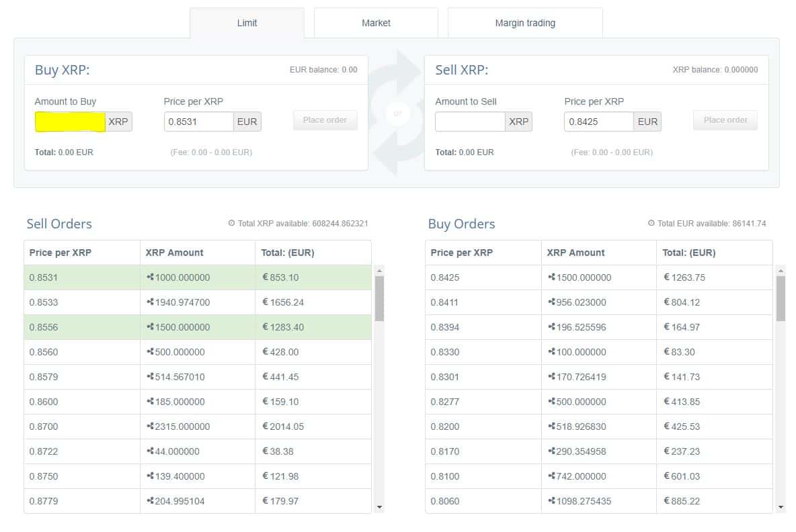Select the 0.8556 sell order row

click(x=197, y=327)
